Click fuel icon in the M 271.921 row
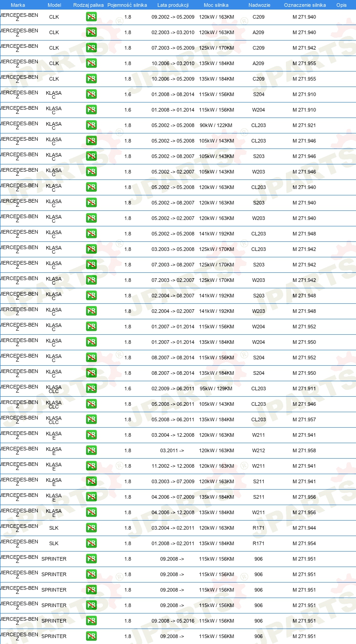This screenshot has height=644, width=356. pos(91,125)
